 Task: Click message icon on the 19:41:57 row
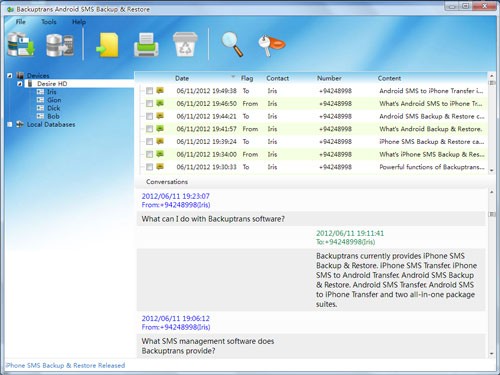[160, 128]
